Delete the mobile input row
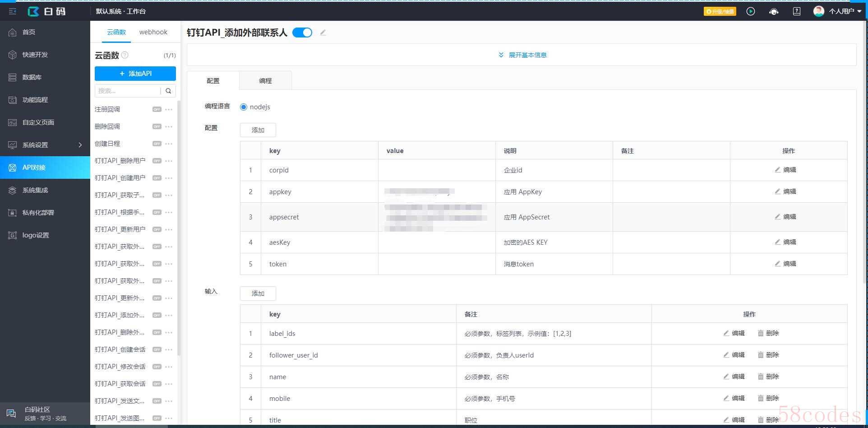Viewport: 868px width, 428px height. 768,398
